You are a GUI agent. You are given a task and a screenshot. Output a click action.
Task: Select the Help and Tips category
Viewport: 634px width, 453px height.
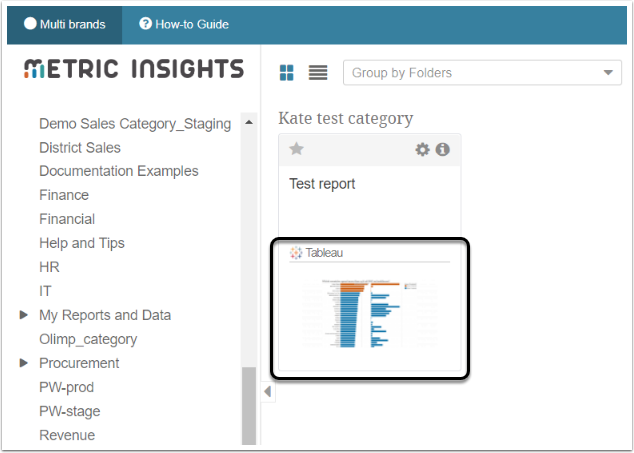click(x=82, y=243)
